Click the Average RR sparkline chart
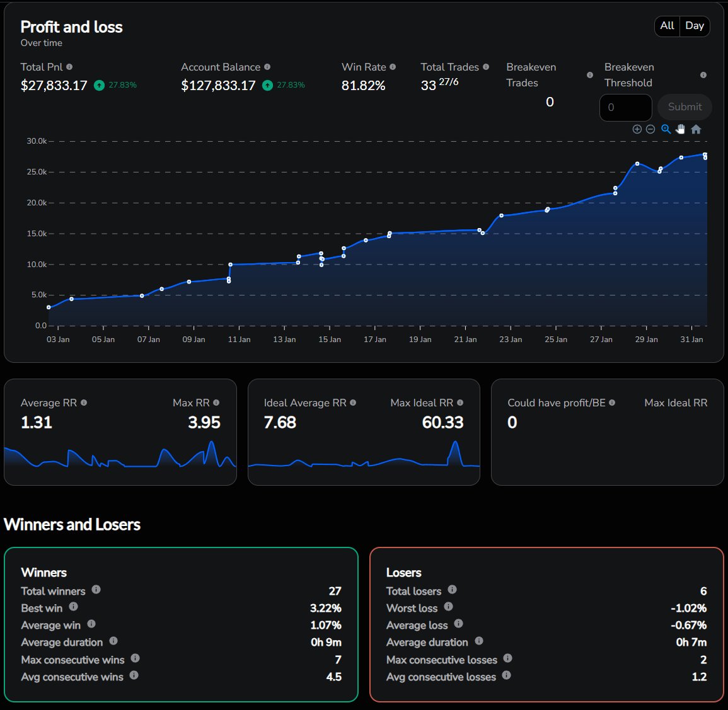Image resolution: width=728 pixels, height=710 pixels. coord(120,455)
